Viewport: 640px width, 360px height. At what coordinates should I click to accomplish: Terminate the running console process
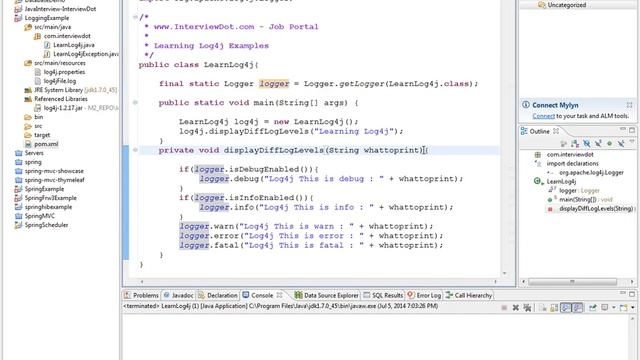[x=504, y=307]
